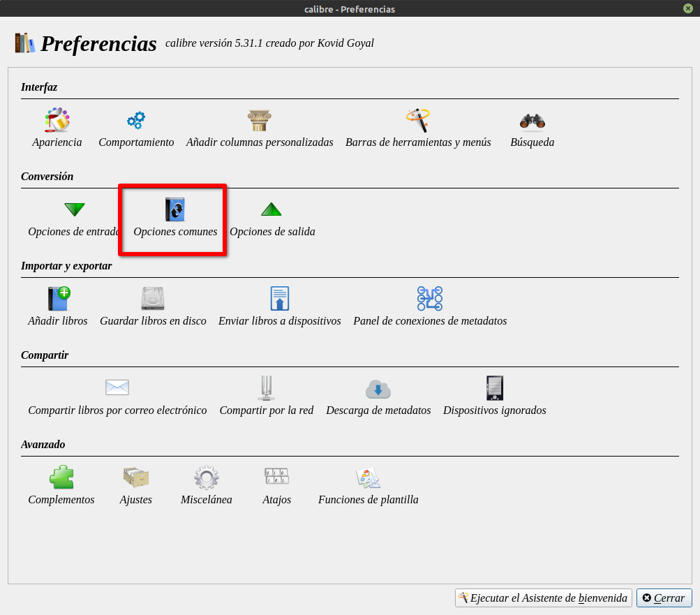
Task: Open Dispositivos ignorados reader icon
Action: point(495,387)
